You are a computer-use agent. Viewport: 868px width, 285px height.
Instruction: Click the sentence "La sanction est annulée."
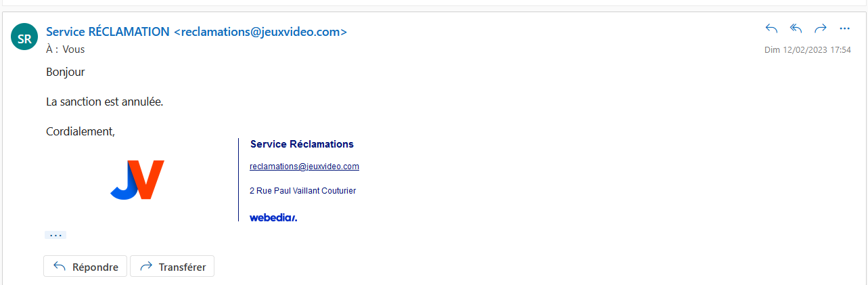105,102
